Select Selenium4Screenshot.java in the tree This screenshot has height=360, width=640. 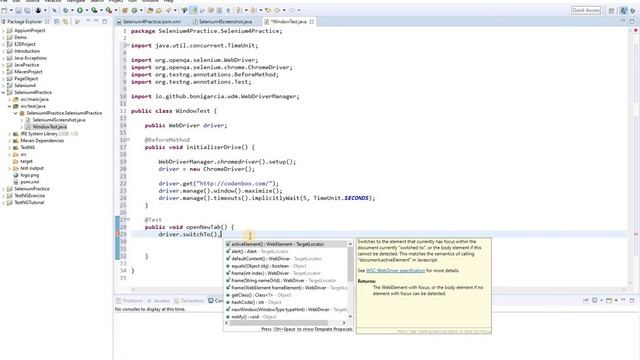click(x=59, y=120)
